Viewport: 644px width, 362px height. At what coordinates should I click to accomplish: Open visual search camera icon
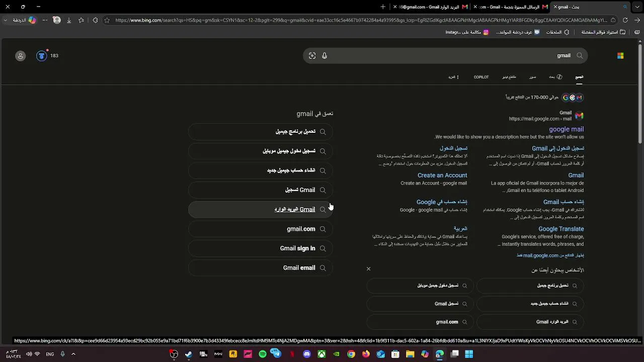coord(312,56)
